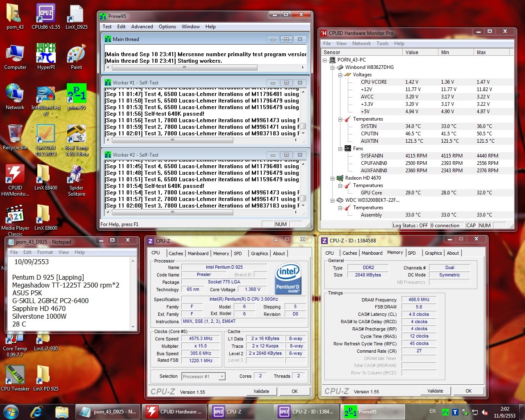
Task: Click the muted volume icon in the tray
Action: [x=485, y=412]
